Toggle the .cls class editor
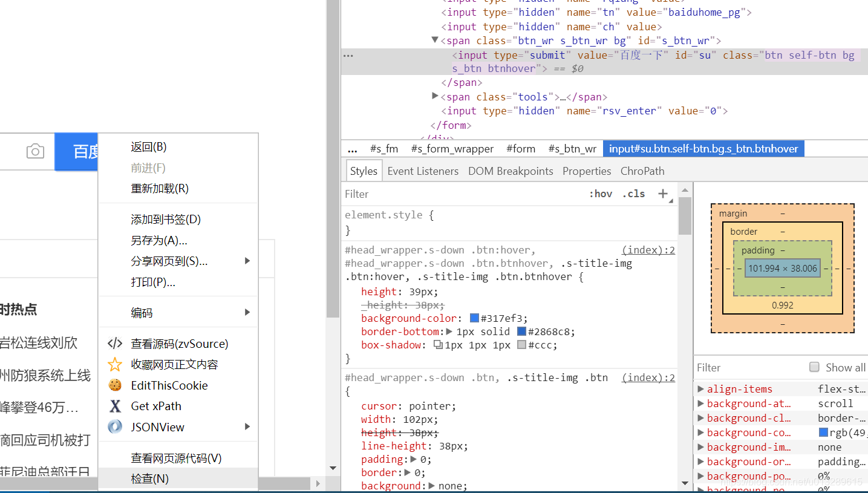 [x=633, y=194]
